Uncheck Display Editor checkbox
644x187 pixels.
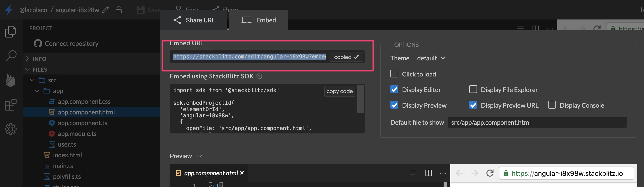click(x=394, y=90)
